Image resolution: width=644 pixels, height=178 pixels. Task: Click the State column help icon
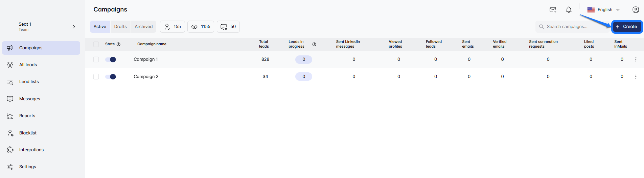(118, 44)
